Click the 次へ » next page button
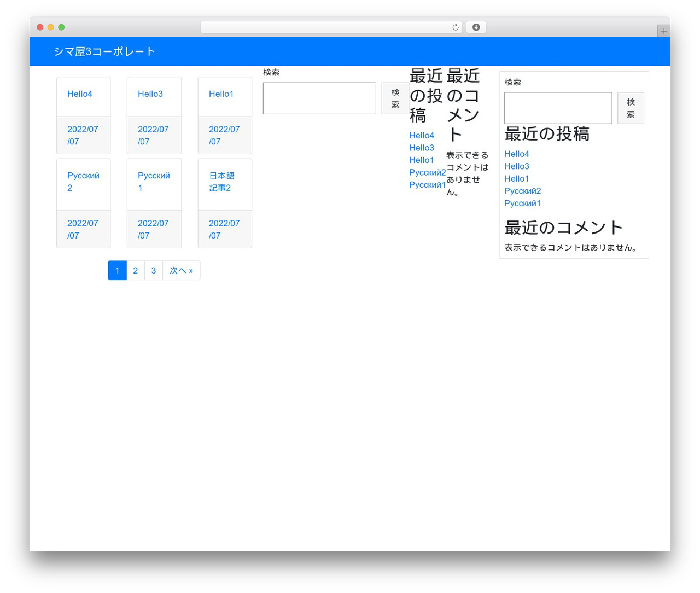Screen dimensions: 700x593 point(182,270)
